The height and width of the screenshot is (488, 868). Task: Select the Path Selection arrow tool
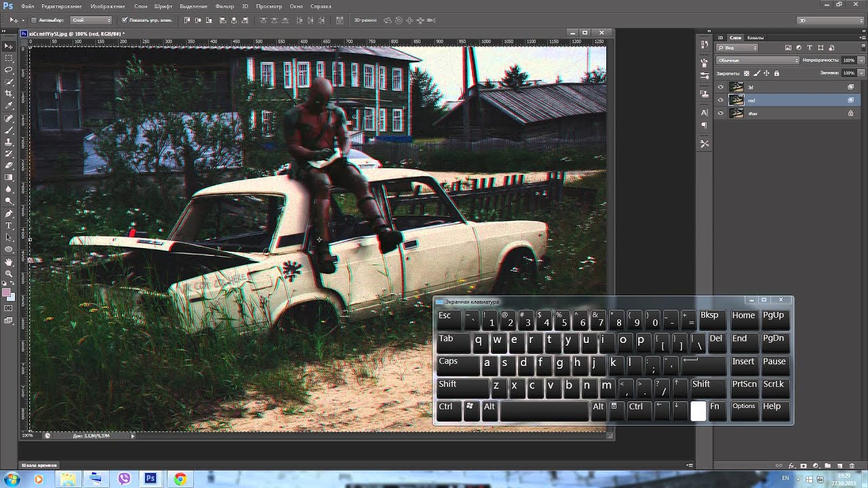click(9, 237)
